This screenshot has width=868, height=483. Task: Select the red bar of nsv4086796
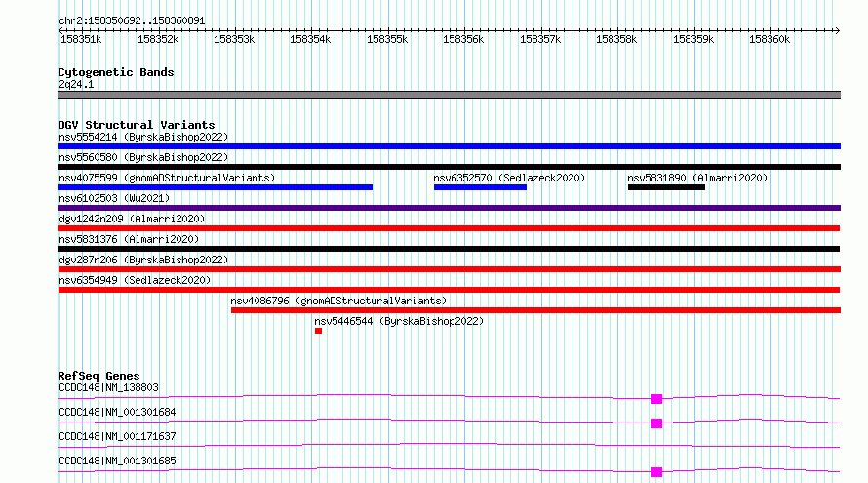pos(535,310)
